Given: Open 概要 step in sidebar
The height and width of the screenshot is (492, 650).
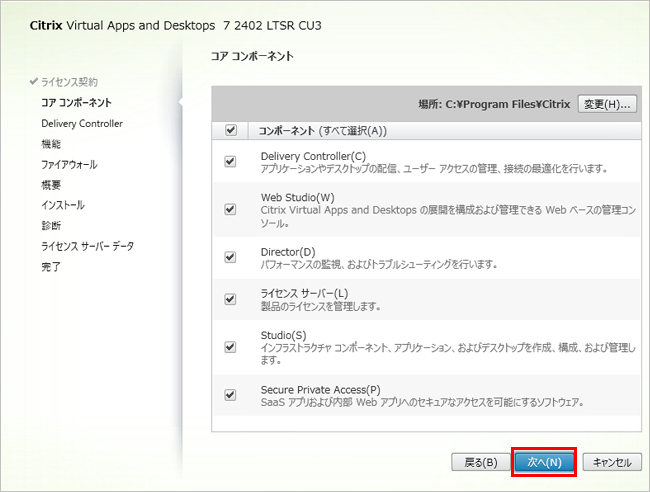Looking at the screenshot, I should tap(51, 185).
